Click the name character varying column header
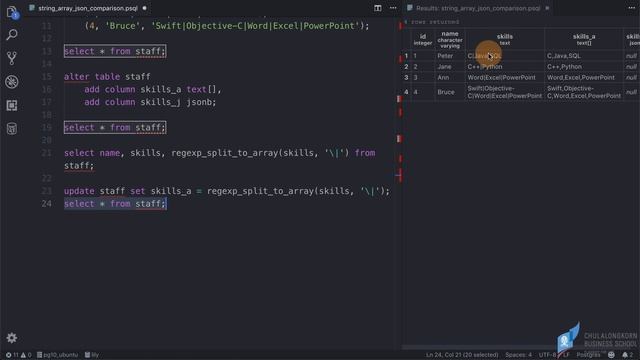 (450, 40)
